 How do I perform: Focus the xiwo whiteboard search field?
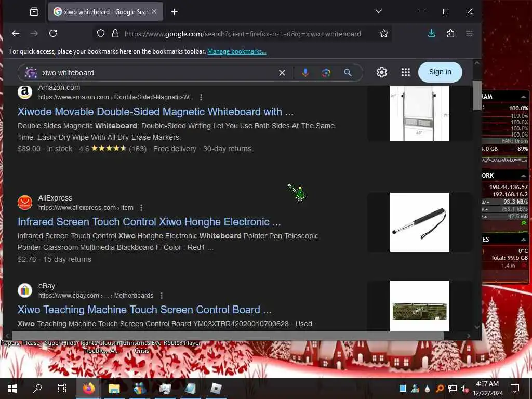tap(156, 73)
